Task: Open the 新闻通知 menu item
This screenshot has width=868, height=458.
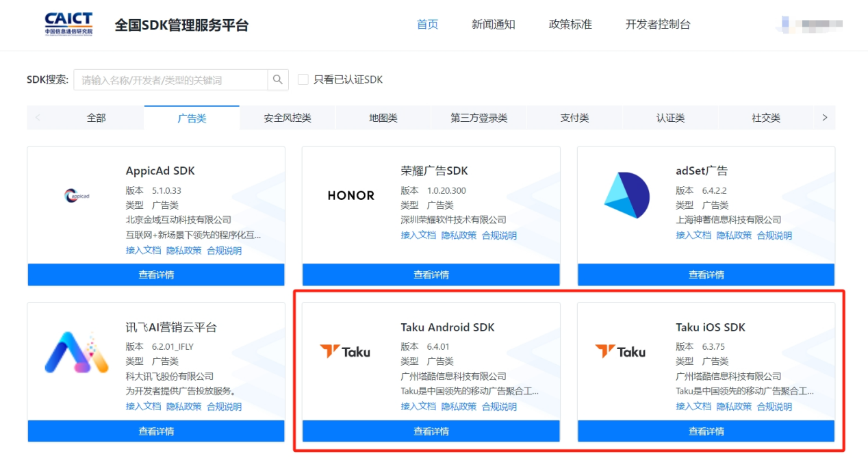Action: click(493, 25)
